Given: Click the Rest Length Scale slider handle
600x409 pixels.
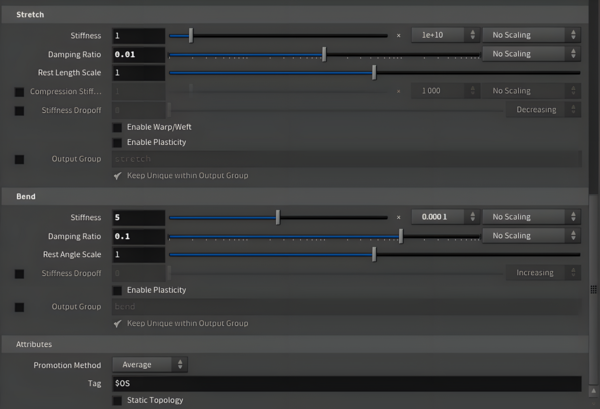Looking at the screenshot, I should (x=374, y=73).
